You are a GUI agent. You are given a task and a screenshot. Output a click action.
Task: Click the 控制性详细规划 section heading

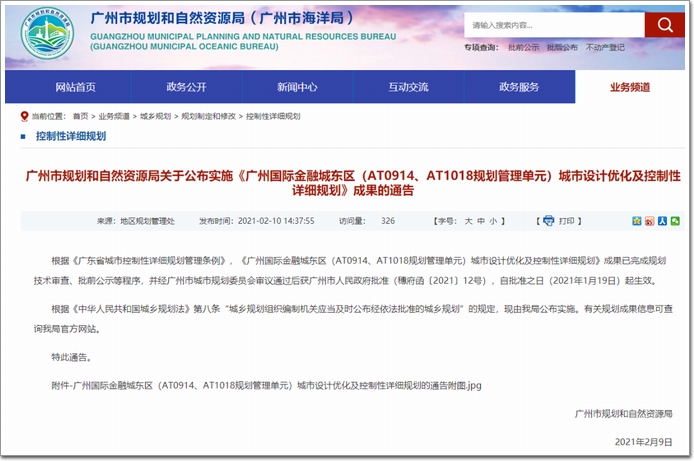[x=71, y=136]
